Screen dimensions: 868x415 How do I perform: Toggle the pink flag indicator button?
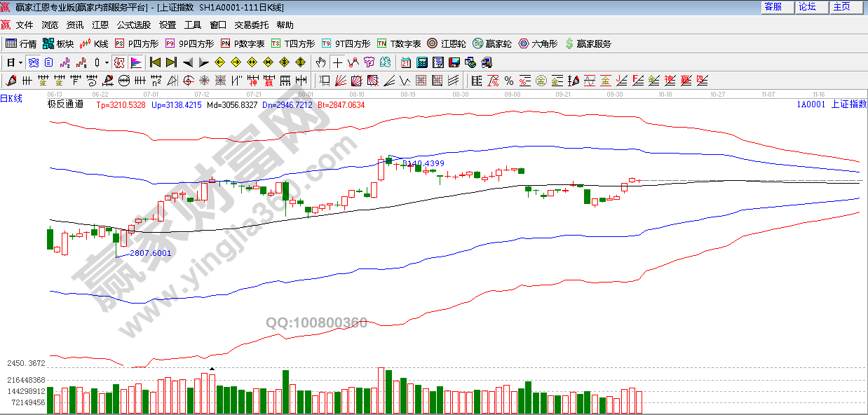click(136, 62)
